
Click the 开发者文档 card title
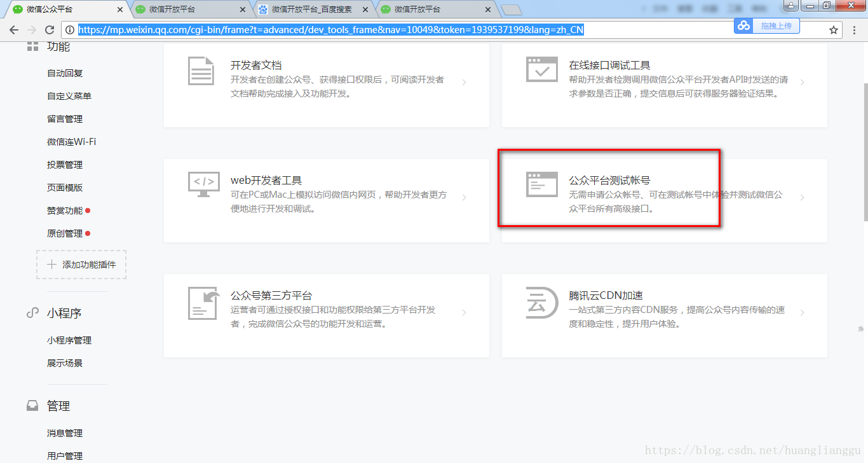coord(256,65)
